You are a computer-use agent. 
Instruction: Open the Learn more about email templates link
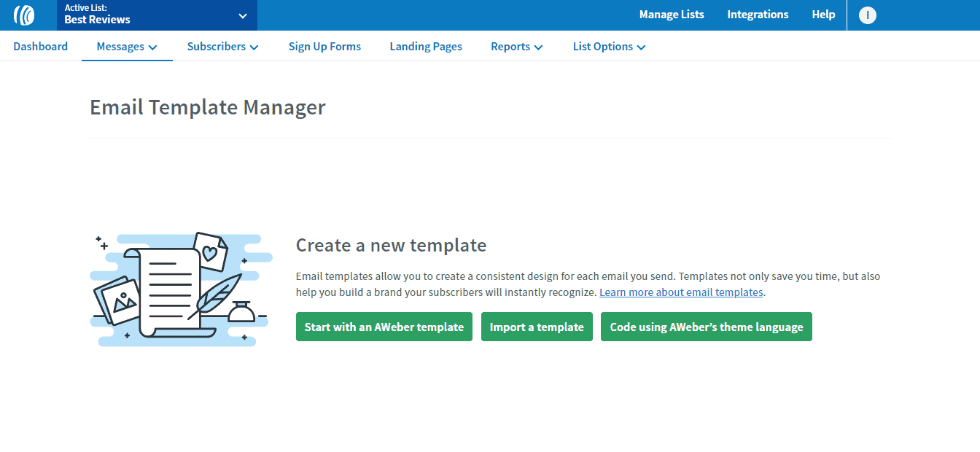pos(680,292)
